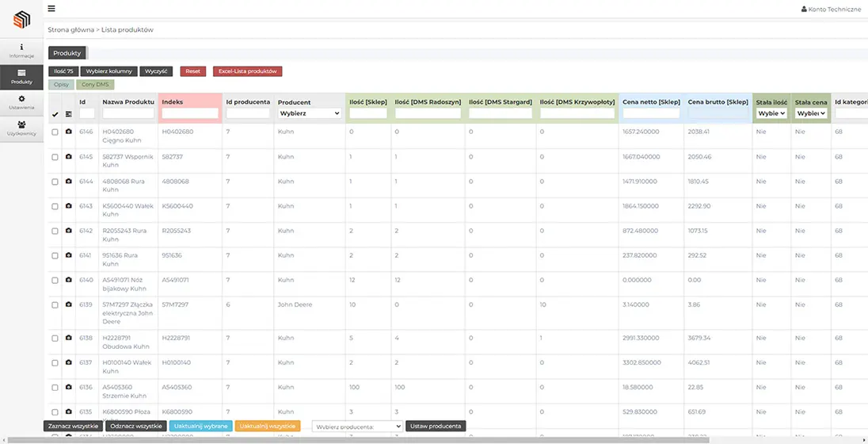Open the Wybierz producenta dropdown

(x=358, y=427)
